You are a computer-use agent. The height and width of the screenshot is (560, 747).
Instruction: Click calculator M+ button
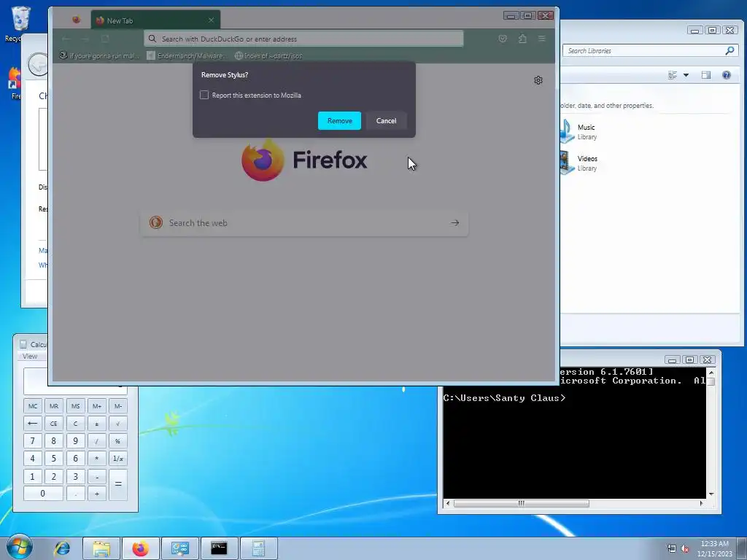(x=97, y=406)
